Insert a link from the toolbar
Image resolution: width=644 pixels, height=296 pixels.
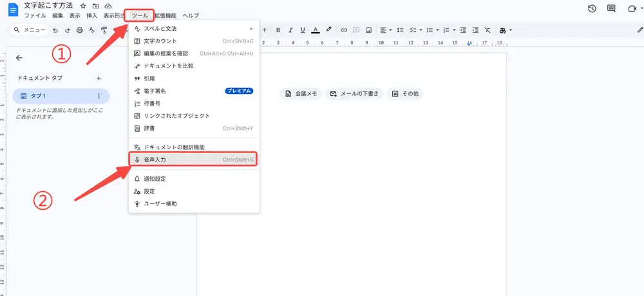coord(344,30)
